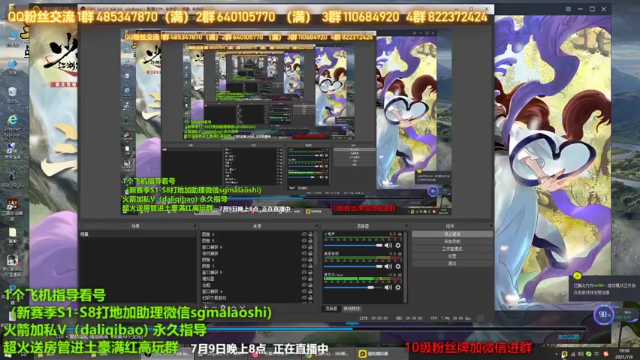Open the clock in the taskbar
640x360 pixels.
(624, 353)
